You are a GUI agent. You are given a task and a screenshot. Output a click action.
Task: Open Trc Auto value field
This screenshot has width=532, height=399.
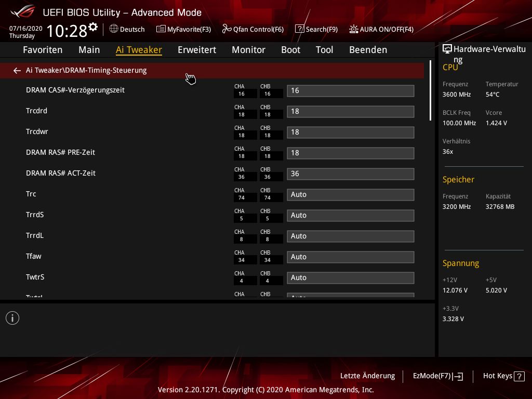[x=351, y=195]
